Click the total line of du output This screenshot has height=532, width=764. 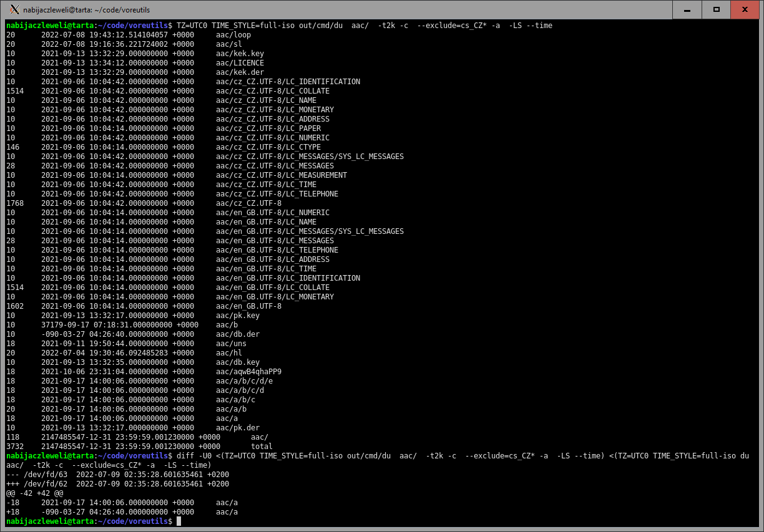(x=262, y=447)
